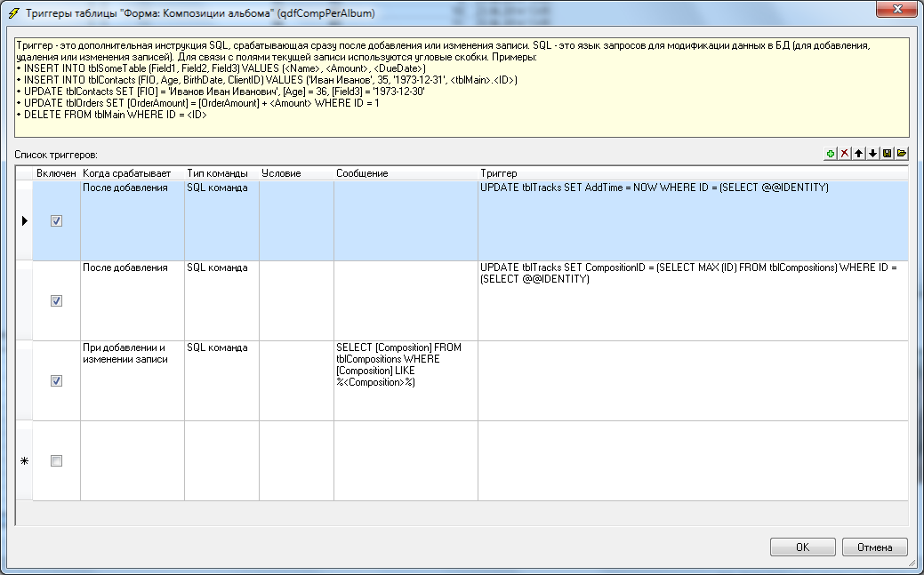The height and width of the screenshot is (575, 924).
Task: Click the red X delete trigger icon
Action: [844, 154]
